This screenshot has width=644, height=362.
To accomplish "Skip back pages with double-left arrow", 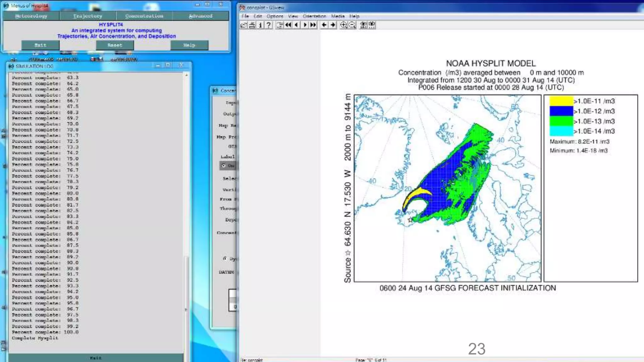I will pos(288,25).
